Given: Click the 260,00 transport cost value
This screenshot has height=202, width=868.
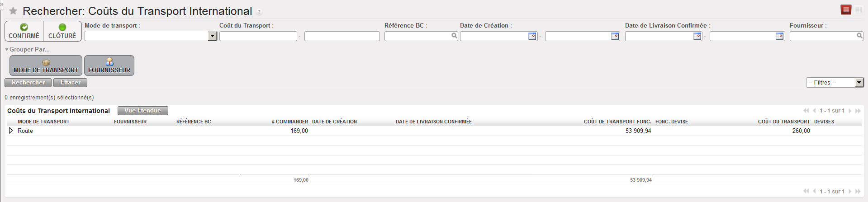Looking at the screenshot, I should point(801,131).
